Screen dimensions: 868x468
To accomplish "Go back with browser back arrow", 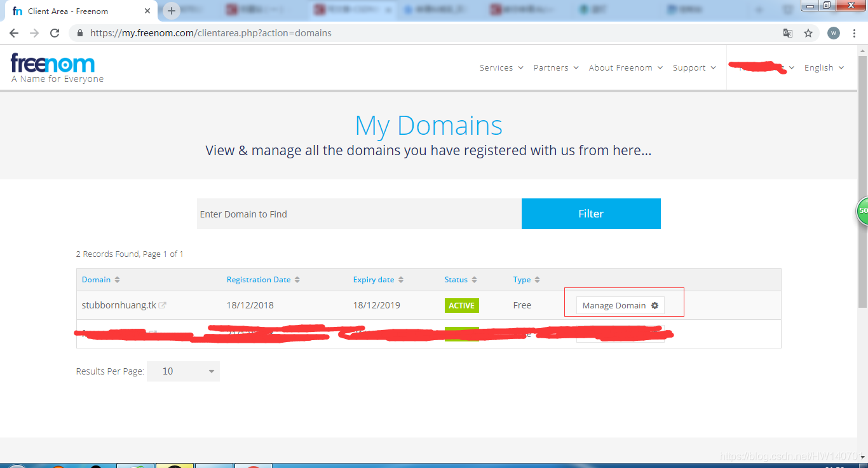I will point(14,33).
